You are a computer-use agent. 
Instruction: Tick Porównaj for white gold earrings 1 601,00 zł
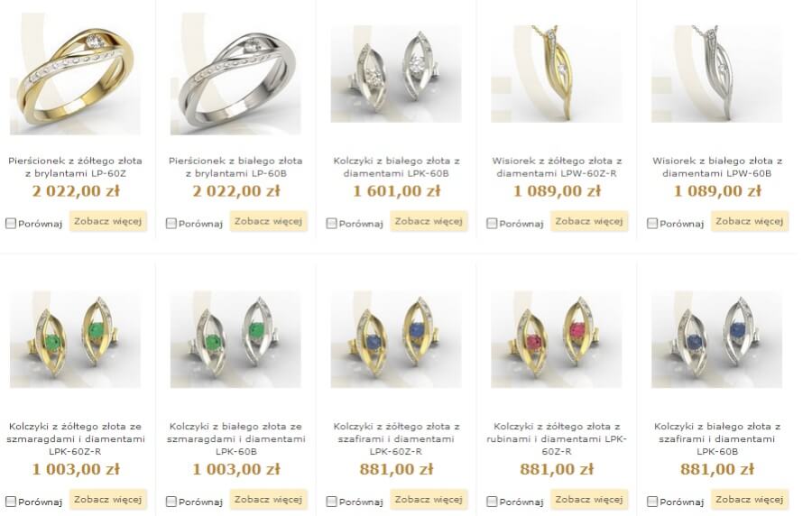[331, 224]
